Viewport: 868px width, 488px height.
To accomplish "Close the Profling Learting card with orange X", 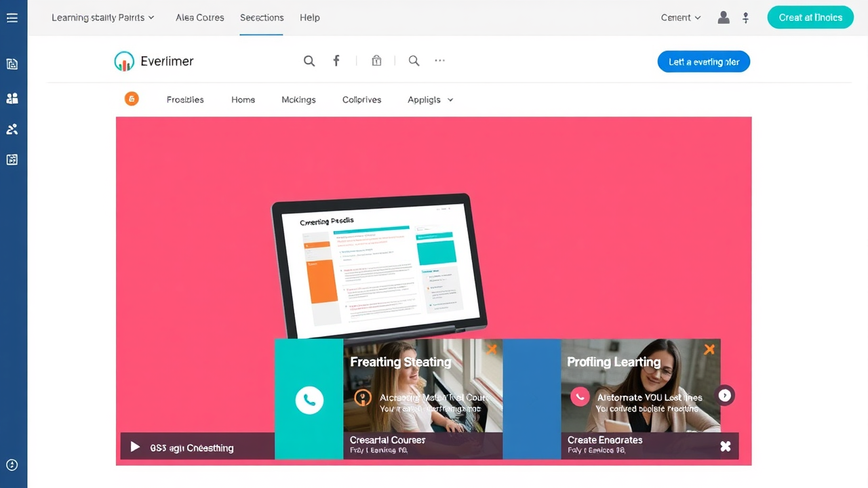I will pos(709,349).
